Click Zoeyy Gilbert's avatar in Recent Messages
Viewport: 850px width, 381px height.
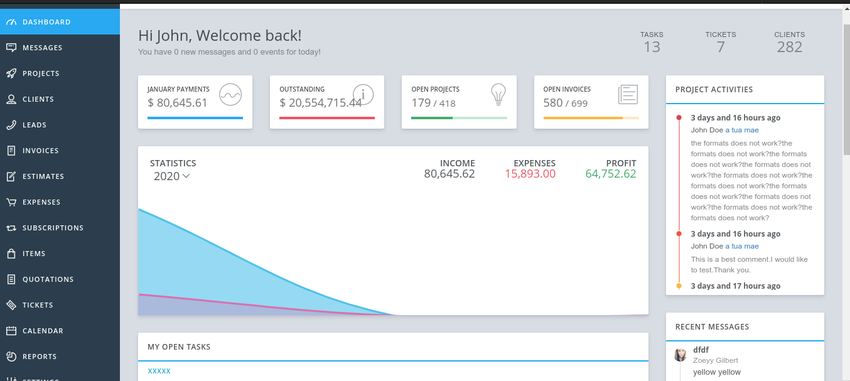click(x=680, y=356)
